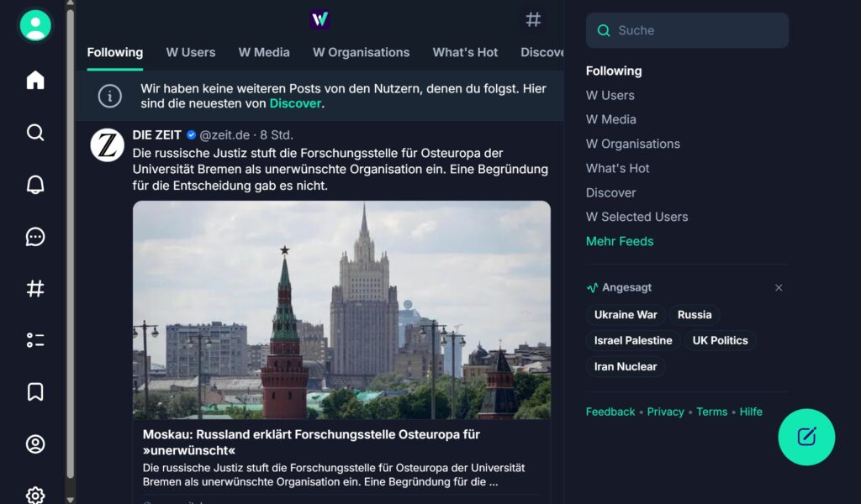
Task: Click the compose new post button
Action: pyautogui.click(x=806, y=437)
